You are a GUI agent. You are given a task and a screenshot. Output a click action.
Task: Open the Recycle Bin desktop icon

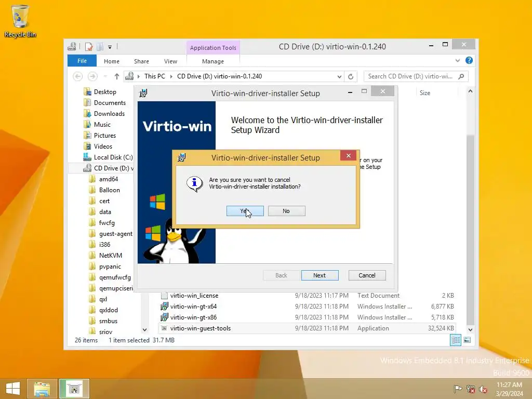(x=20, y=21)
